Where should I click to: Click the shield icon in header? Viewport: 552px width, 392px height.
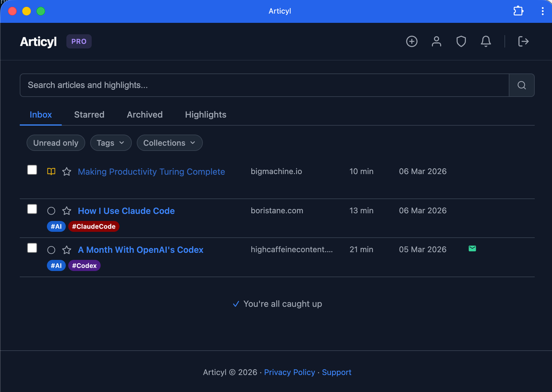(461, 42)
